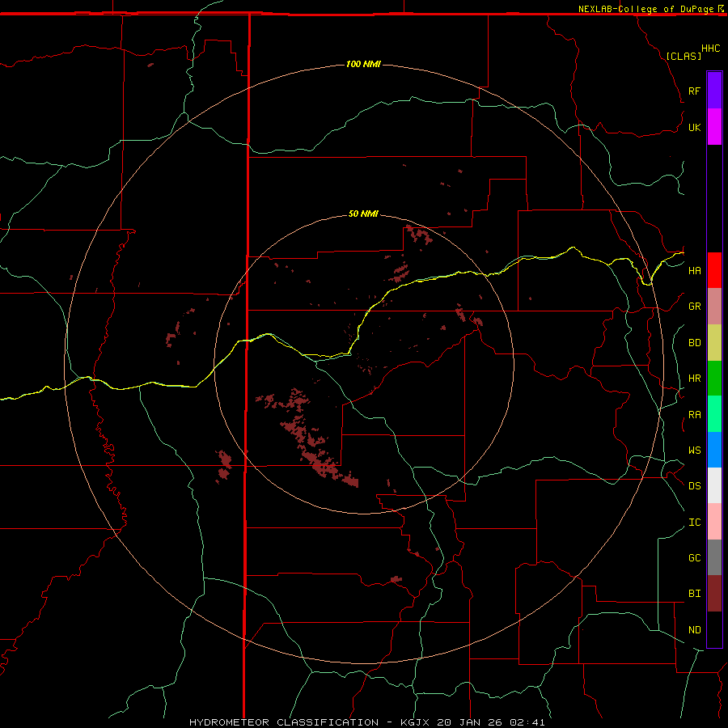Click the WS legend label

(694, 450)
